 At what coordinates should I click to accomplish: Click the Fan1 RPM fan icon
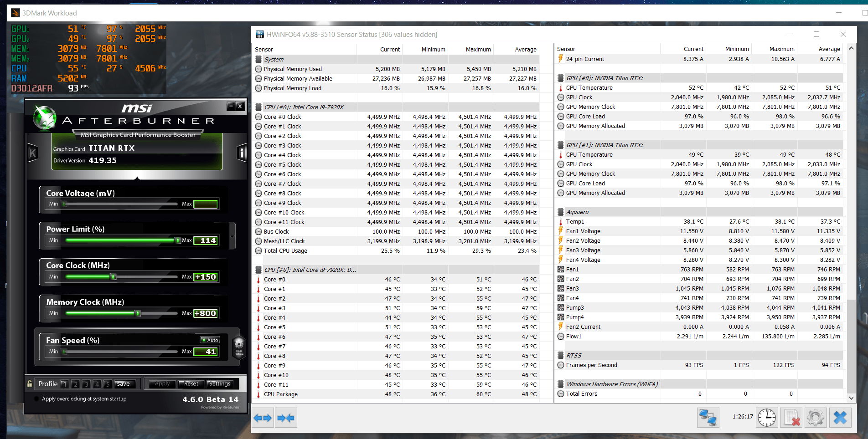click(x=561, y=269)
